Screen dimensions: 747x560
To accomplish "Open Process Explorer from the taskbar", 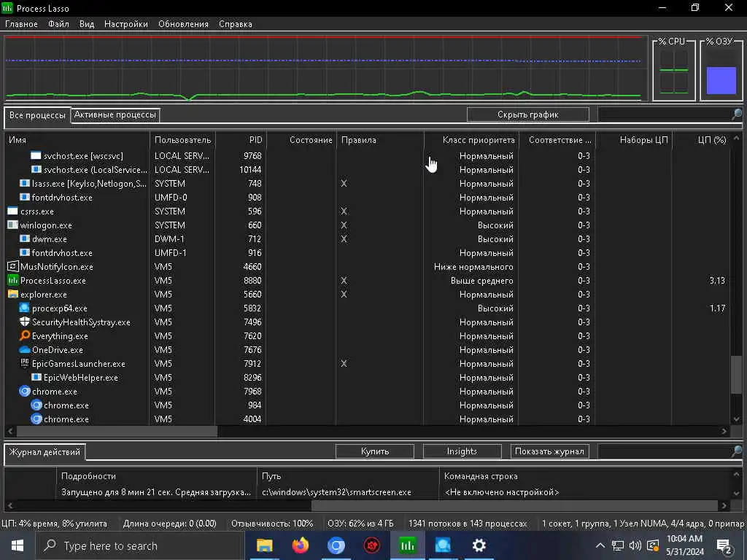I will (443, 545).
